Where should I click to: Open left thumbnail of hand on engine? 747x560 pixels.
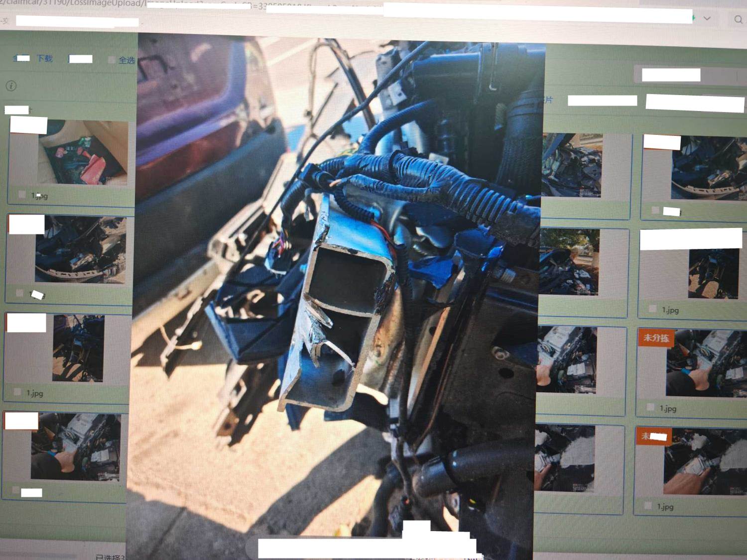point(75,447)
